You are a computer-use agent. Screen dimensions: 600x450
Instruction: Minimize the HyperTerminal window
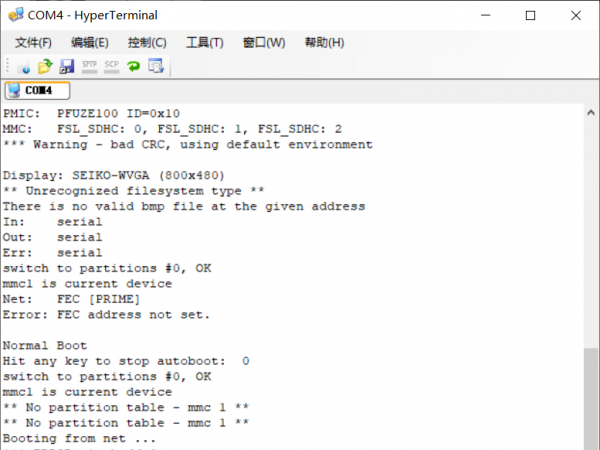tap(485, 15)
